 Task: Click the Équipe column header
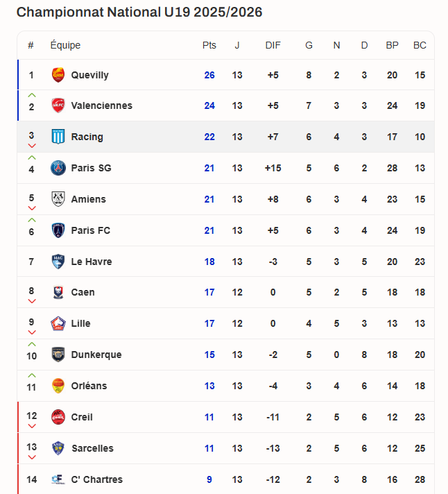tap(65, 45)
